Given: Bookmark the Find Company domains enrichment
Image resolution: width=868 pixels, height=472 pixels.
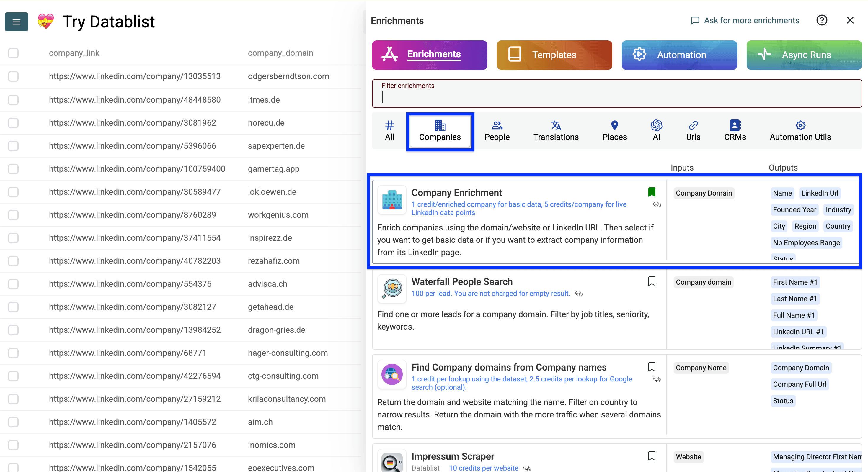Looking at the screenshot, I should (652, 367).
